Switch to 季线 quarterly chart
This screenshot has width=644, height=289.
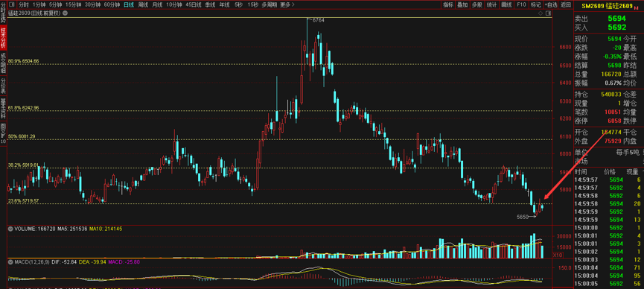click(210, 5)
